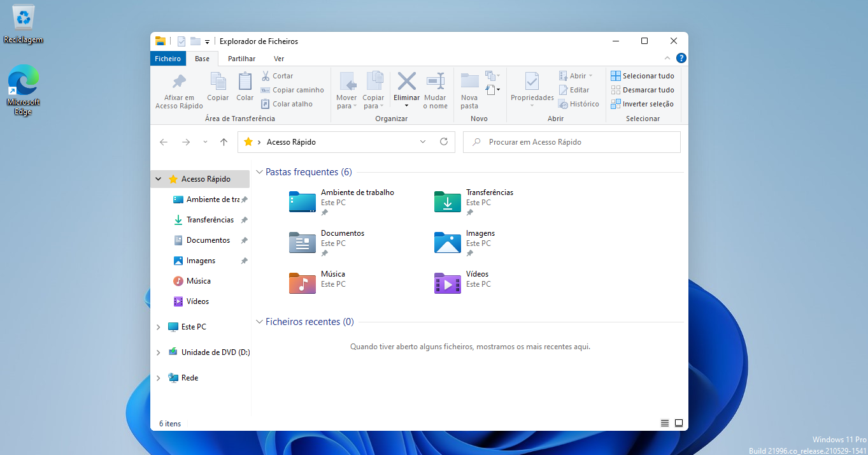Click the Acesso Rápido address bar path
The width and height of the screenshot is (868, 455).
click(x=291, y=142)
